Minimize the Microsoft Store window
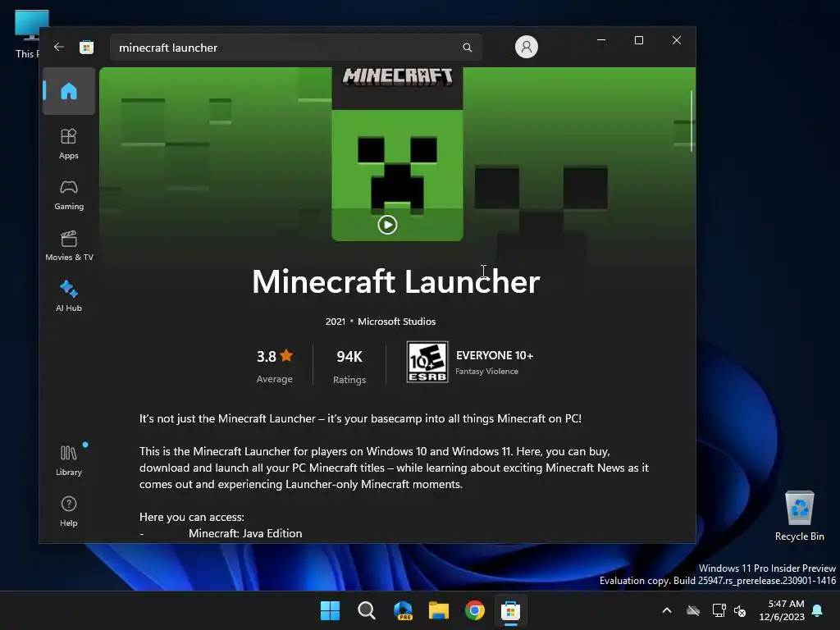The height and width of the screenshot is (630, 840). (x=601, y=40)
